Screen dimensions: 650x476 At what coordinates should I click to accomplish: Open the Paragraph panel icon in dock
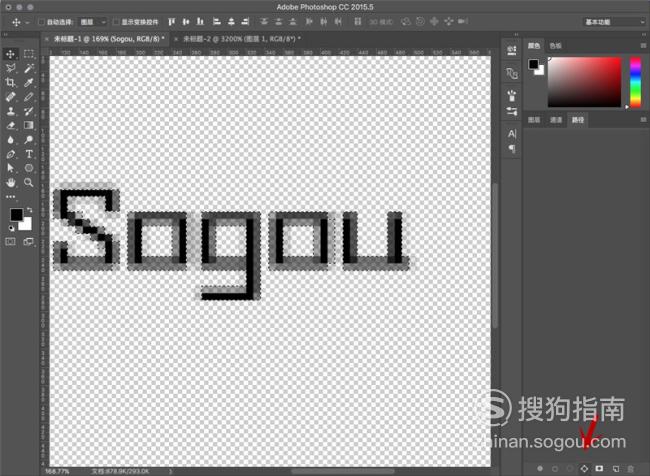pos(512,148)
